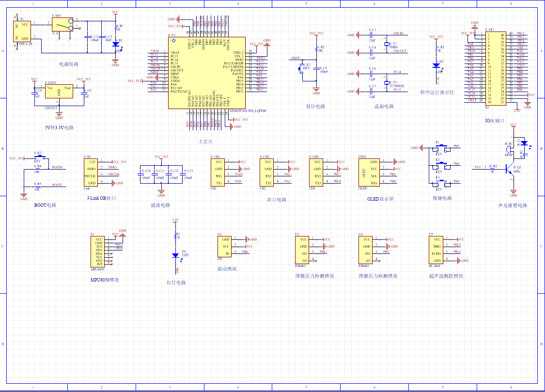
Task: Select the S_D2 LED symbol
Action: click(x=436, y=65)
